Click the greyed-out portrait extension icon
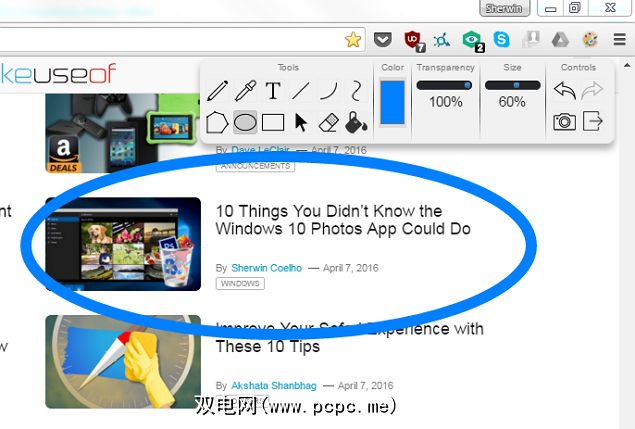 point(531,40)
